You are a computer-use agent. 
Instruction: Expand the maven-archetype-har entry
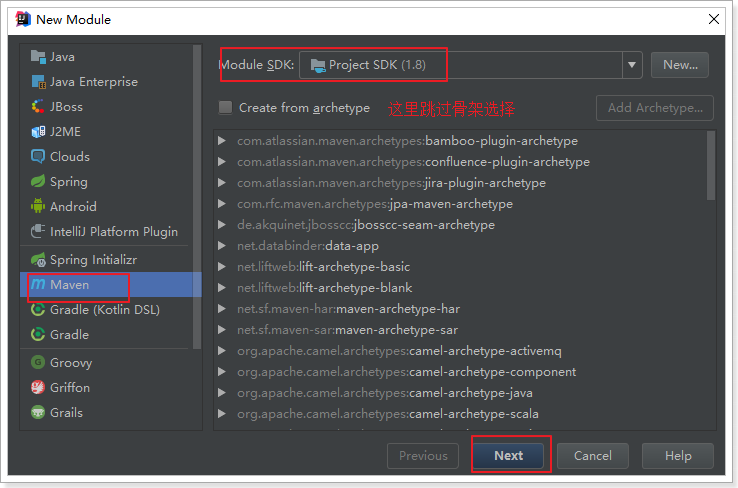222,309
